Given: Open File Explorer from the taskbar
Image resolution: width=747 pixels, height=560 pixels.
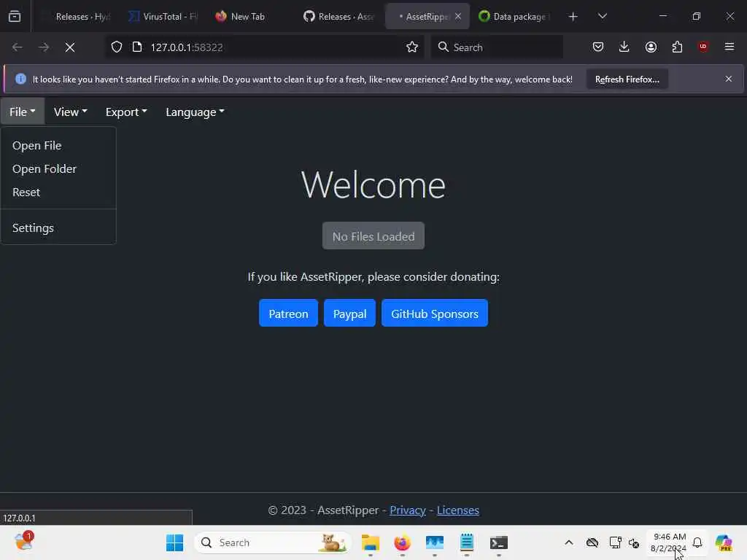Looking at the screenshot, I should point(370,542).
